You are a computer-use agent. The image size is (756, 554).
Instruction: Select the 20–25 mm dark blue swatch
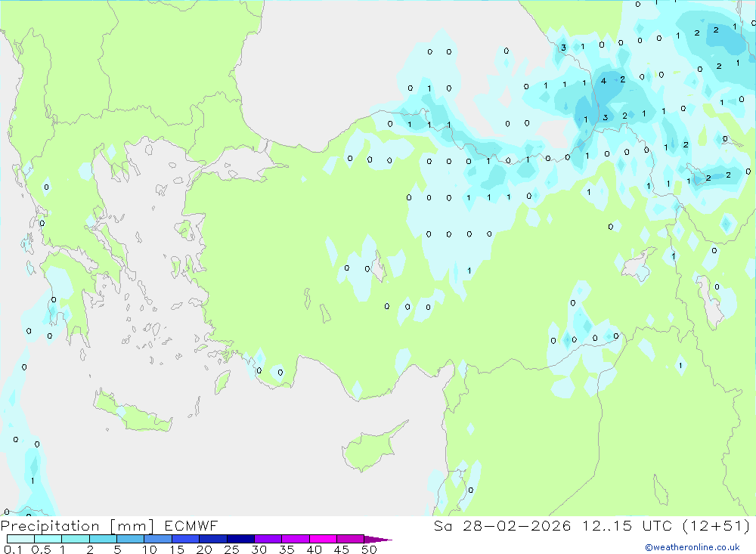click(x=213, y=539)
